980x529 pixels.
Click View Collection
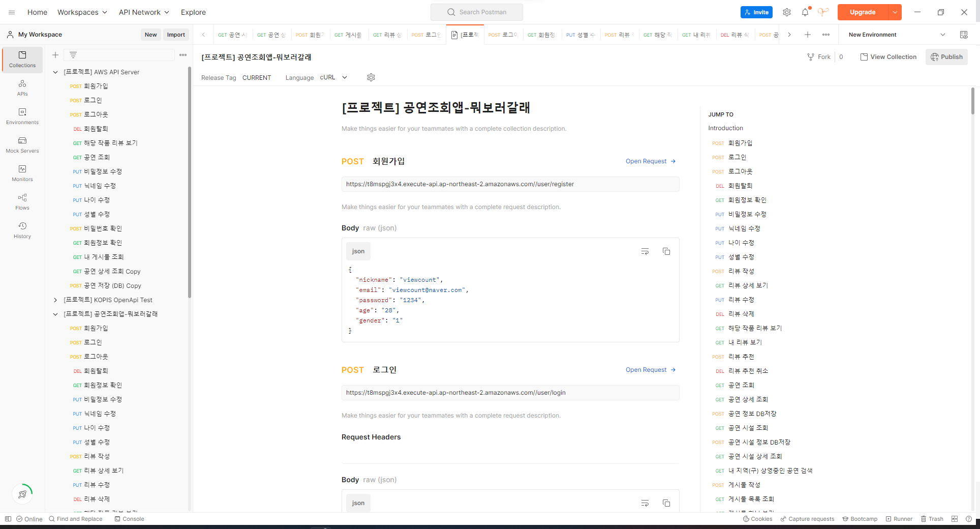pyautogui.click(x=888, y=57)
